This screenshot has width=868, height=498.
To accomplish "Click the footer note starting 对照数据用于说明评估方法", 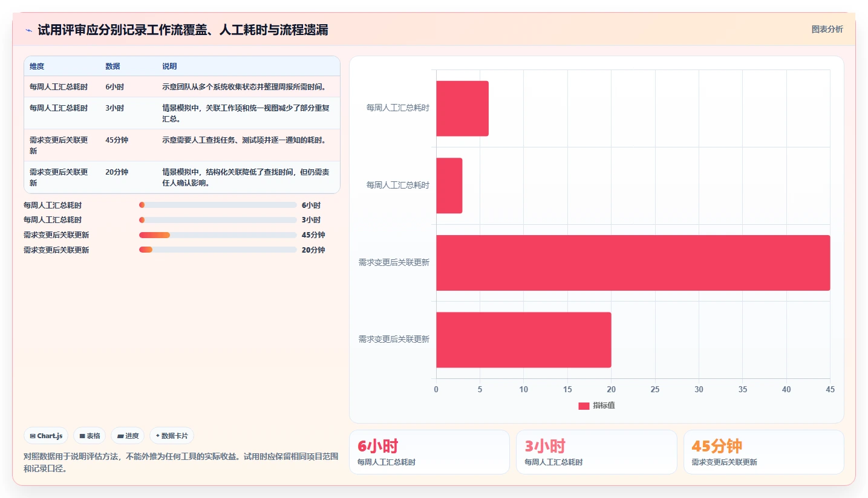I will pos(181,462).
